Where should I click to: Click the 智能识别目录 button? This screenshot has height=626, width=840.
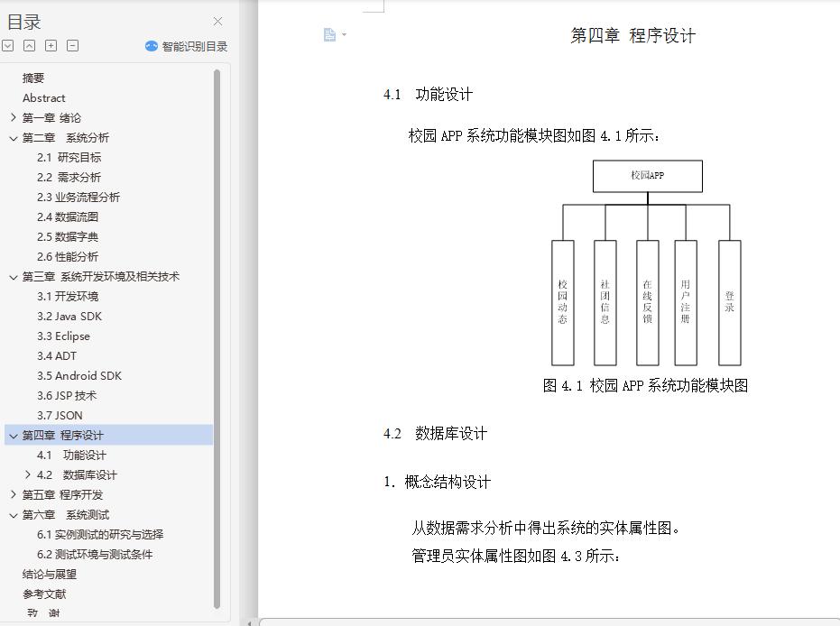coord(187,47)
